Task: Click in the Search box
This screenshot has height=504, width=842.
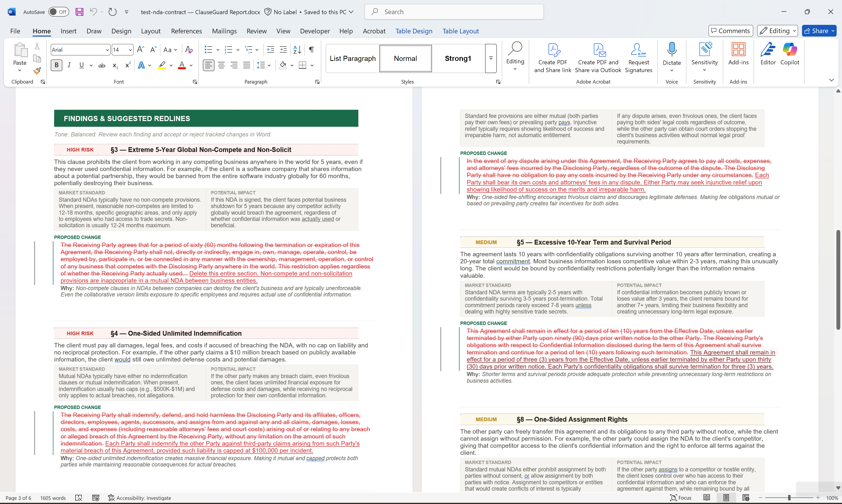Action: click(454, 12)
